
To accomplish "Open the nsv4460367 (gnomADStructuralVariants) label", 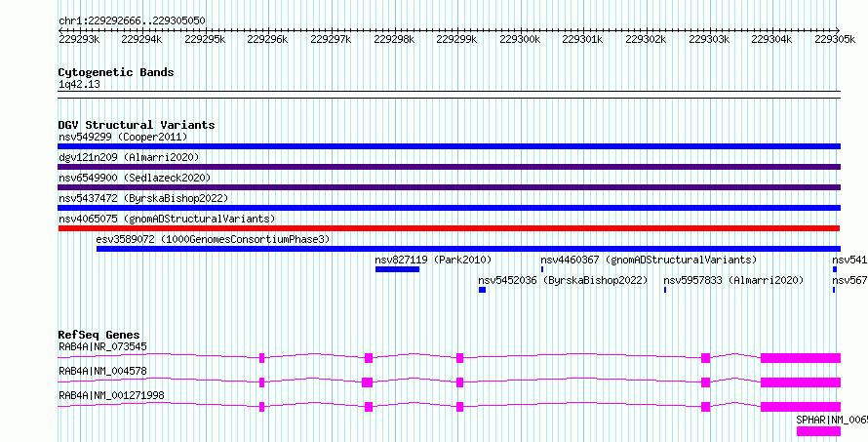I will click(x=649, y=260).
